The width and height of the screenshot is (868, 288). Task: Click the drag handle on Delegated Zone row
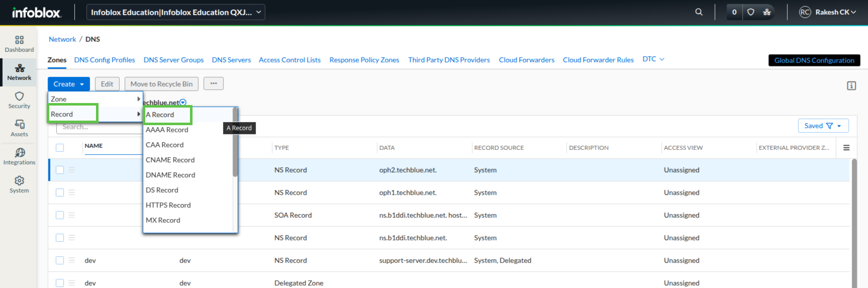coord(71,283)
